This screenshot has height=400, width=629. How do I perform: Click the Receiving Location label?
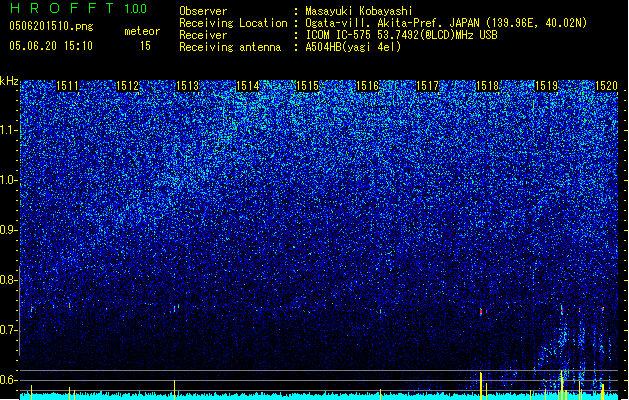point(233,23)
